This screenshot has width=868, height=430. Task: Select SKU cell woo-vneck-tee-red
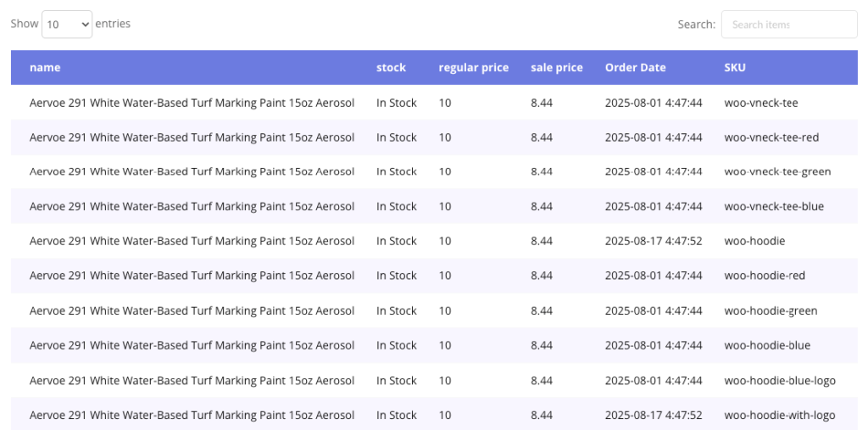771,137
